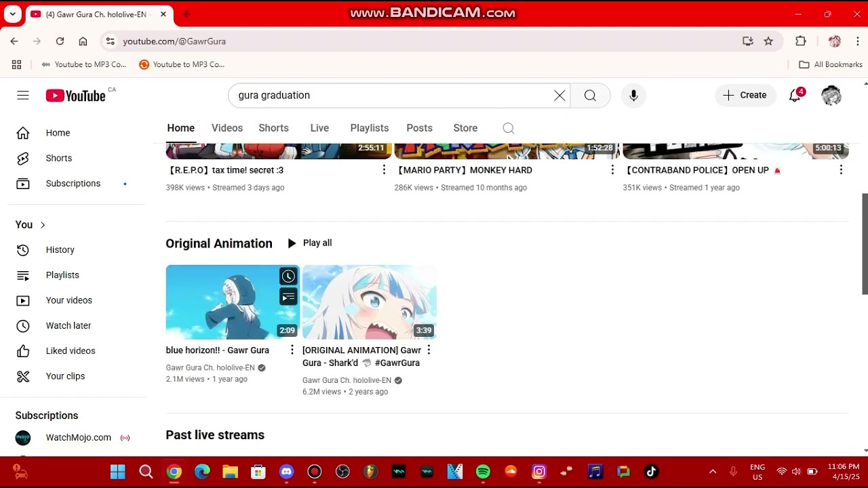Screen dimensions: 868x488
Task: Click the page vertical scrollbar thumb
Action: 865,244
